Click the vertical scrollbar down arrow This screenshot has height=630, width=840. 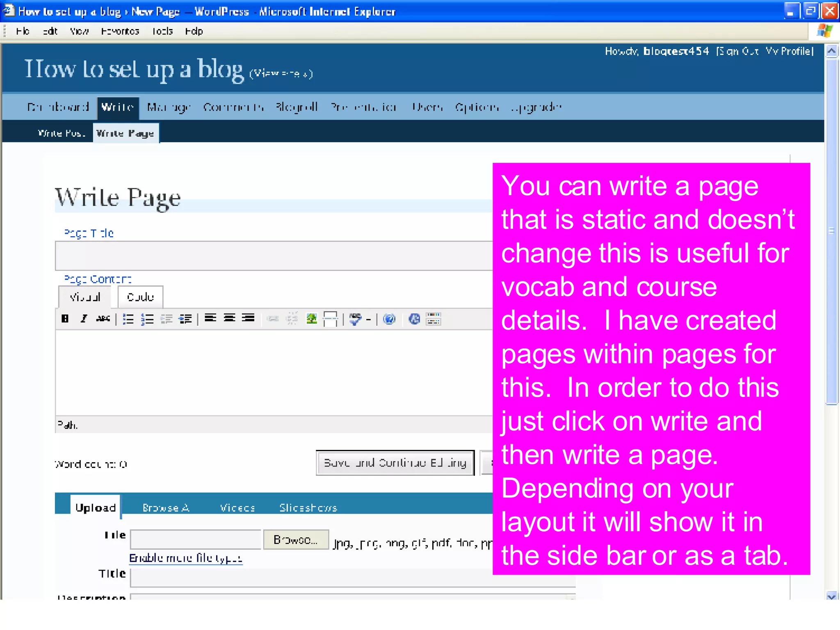click(831, 596)
